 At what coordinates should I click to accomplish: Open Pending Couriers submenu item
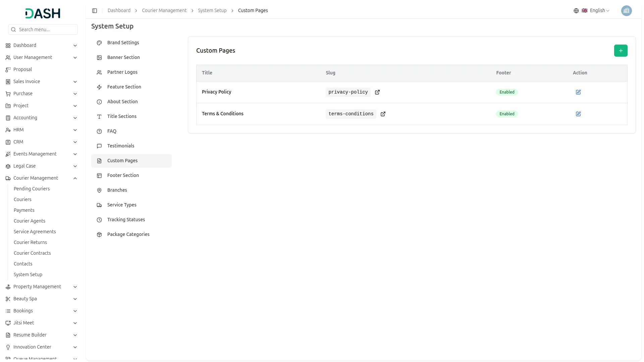(x=32, y=189)
